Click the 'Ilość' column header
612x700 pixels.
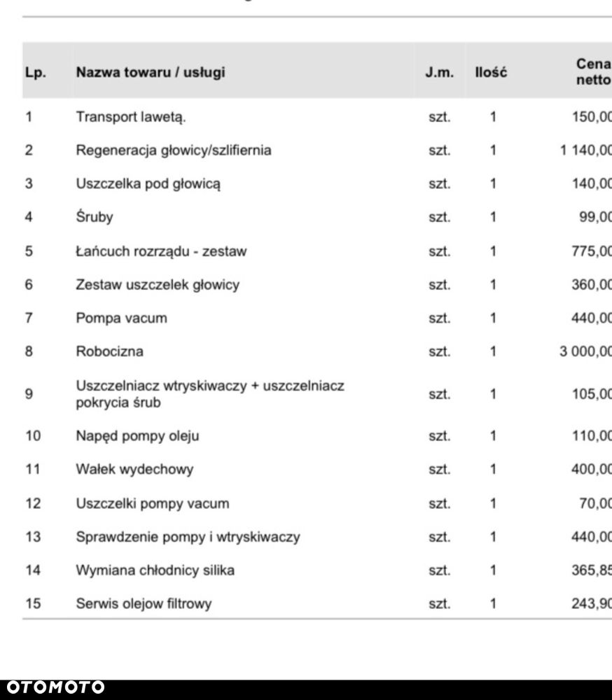(x=491, y=72)
